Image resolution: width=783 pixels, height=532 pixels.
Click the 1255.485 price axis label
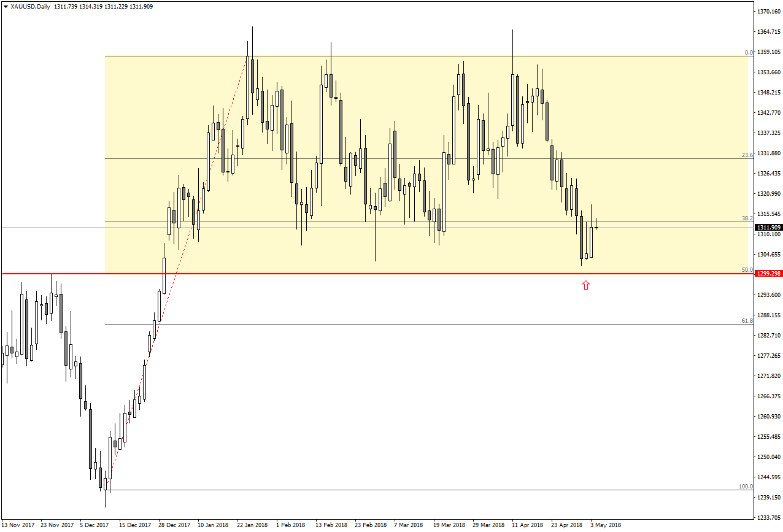(x=769, y=437)
